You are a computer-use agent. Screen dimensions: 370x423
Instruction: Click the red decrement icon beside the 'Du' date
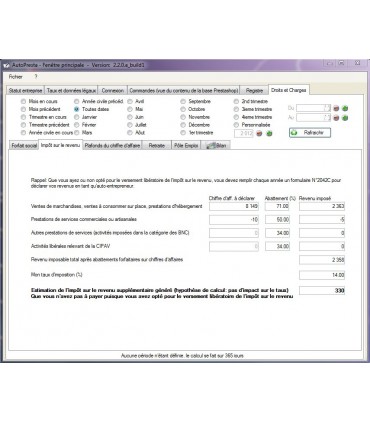[336, 108]
